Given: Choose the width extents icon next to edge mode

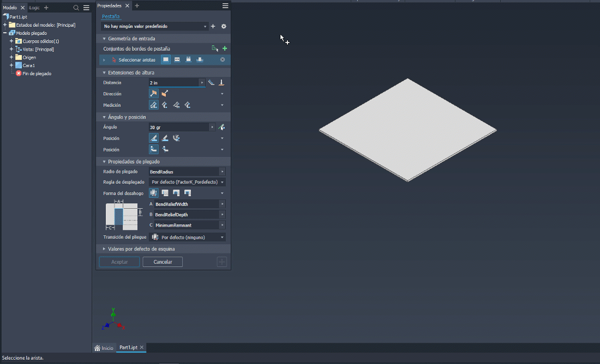Looking at the screenshot, I should pyautogui.click(x=177, y=59).
